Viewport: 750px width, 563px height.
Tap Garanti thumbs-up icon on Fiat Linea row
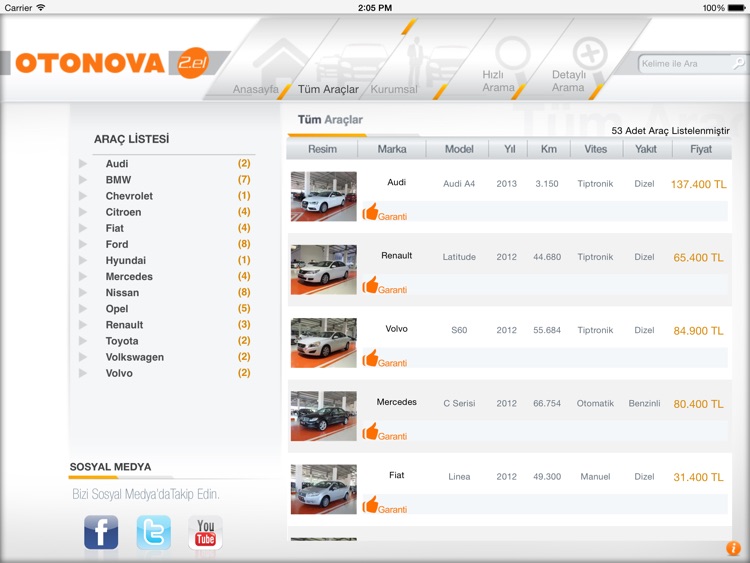click(x=370, y=505)
